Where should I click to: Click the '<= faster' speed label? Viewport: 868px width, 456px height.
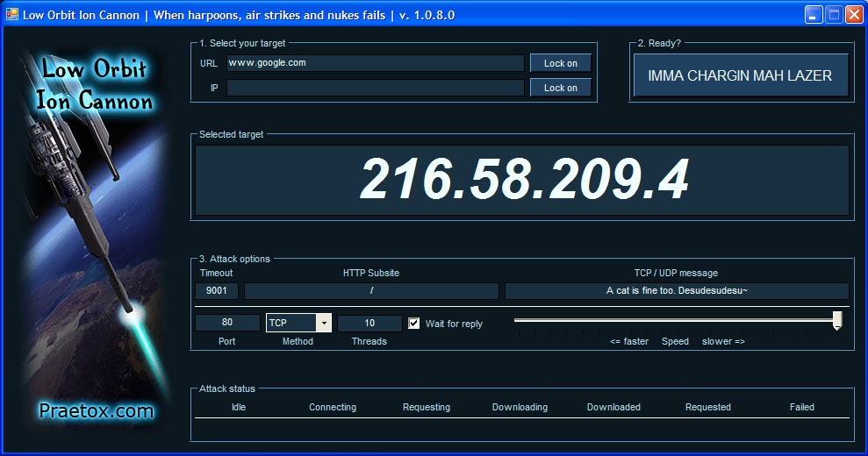point(629,341)
